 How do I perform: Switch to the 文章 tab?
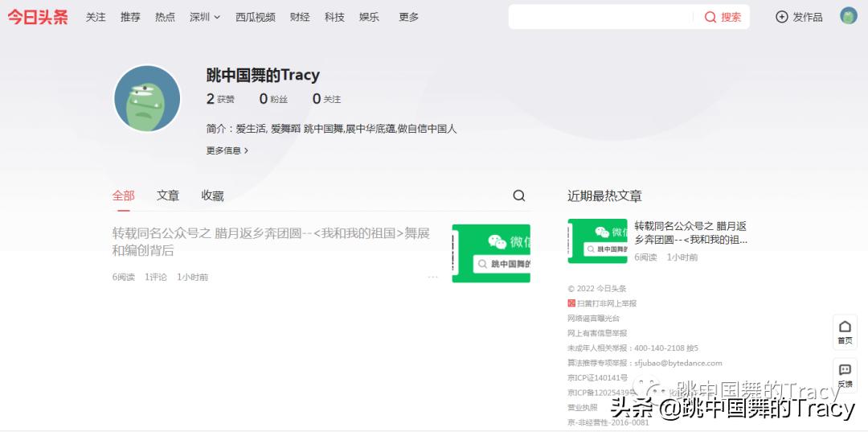168,195
